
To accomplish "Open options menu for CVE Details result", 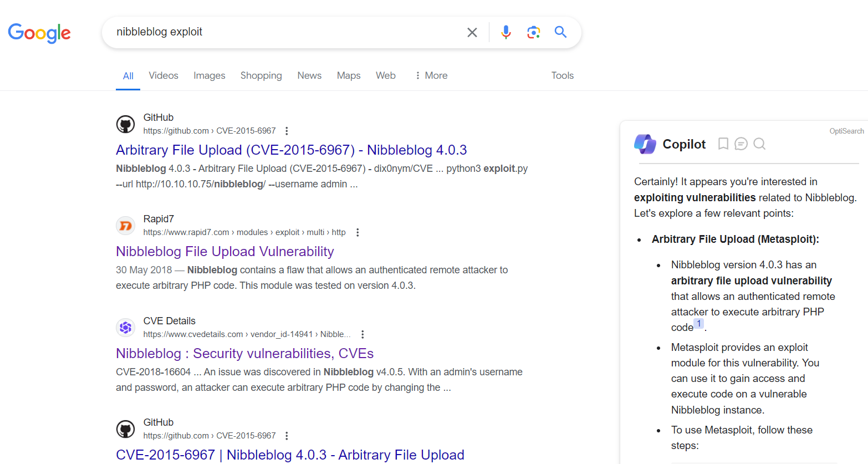I will click(x=362, y=334).
